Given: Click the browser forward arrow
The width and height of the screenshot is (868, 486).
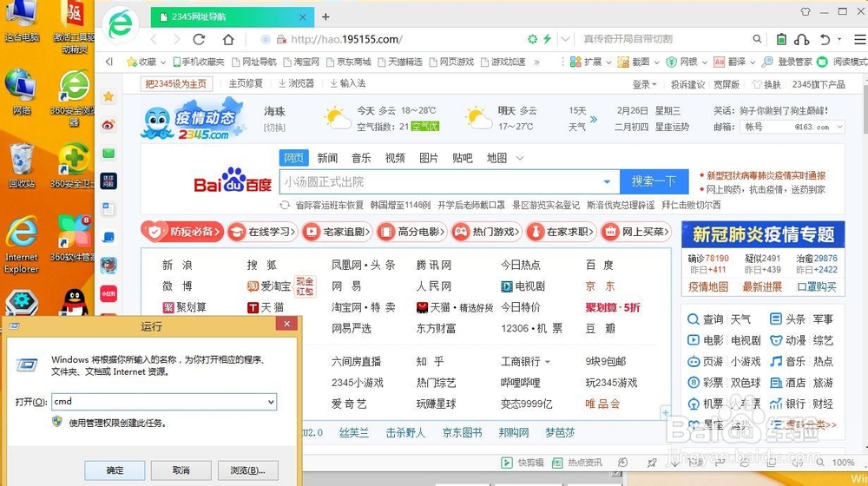Looking at the screenshot, I should pos(176,39).
